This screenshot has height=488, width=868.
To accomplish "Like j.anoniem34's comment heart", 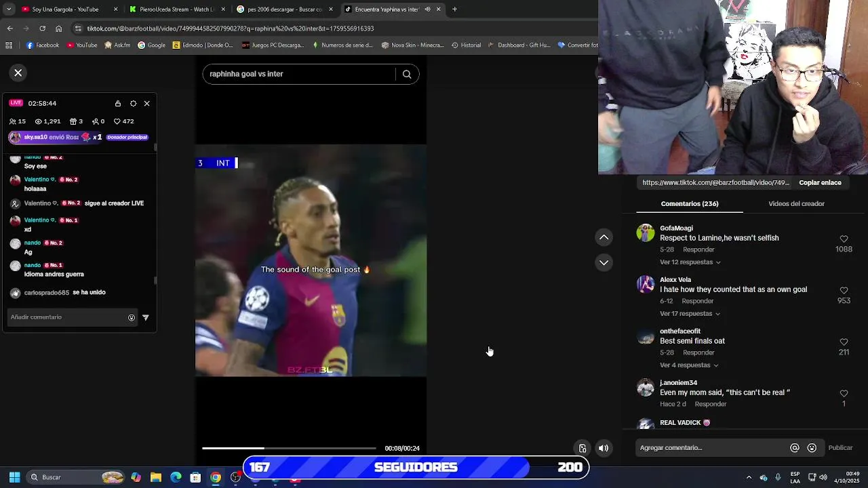I will pyautogui.click(x=844, y=394).
